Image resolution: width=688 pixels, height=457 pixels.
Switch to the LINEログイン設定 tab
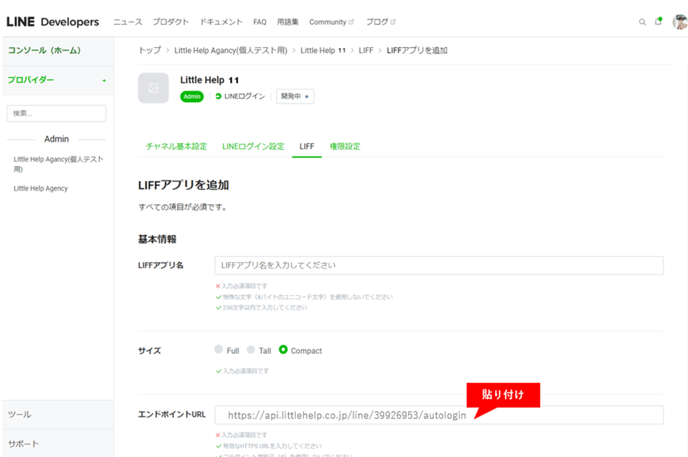pos(253,146)
